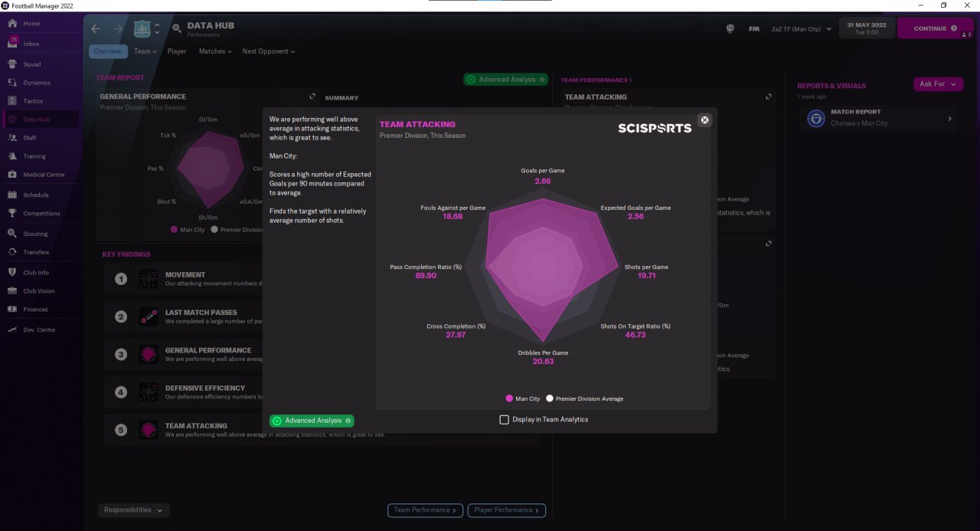This screenshot has width=980, height=531.
Task: Open the Squad sidebar icon
Action: (x=12, y=64)
